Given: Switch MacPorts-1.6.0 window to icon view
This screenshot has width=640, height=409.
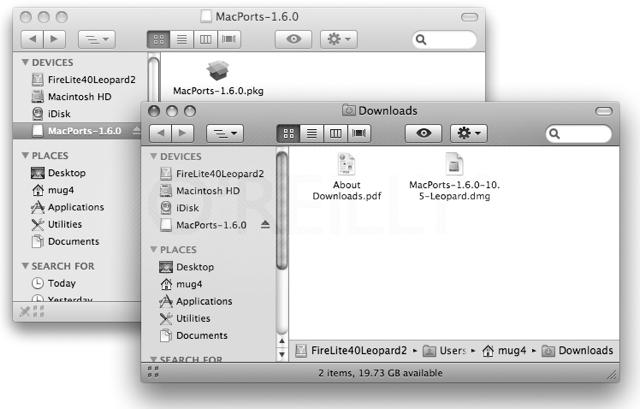Looking at the screenshot, I should click(x=158, y=39).
